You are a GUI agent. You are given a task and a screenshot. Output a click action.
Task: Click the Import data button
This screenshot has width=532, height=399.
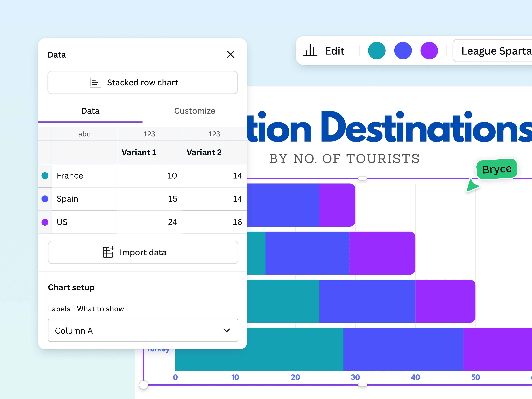point(143,252)
